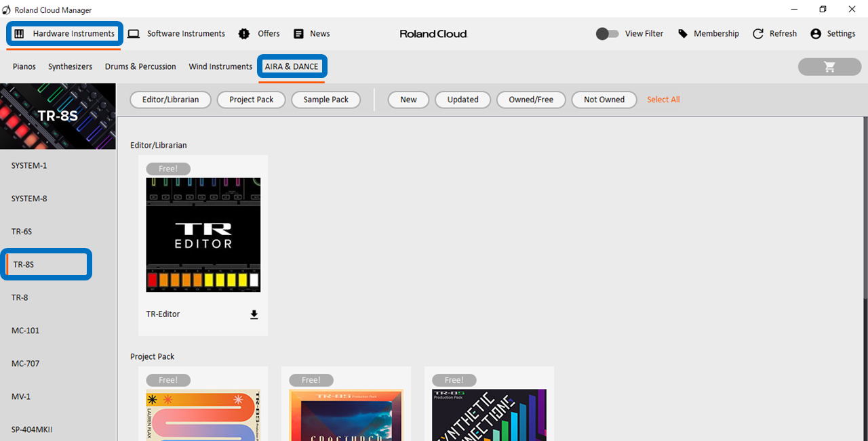Filter by Updated content
868x441 pixels.
point(463,100)
